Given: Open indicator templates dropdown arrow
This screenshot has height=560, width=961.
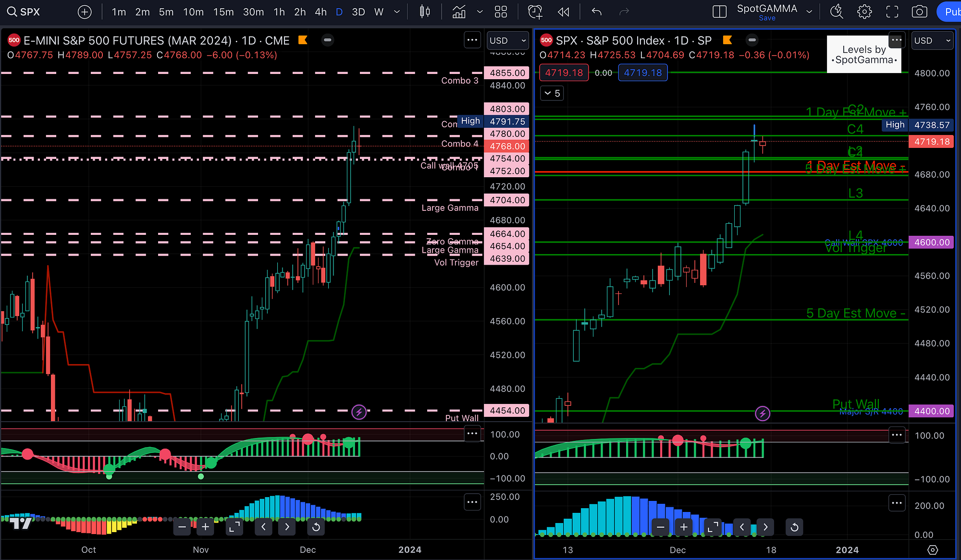Looking at the screenshot, I should (480, 12).
